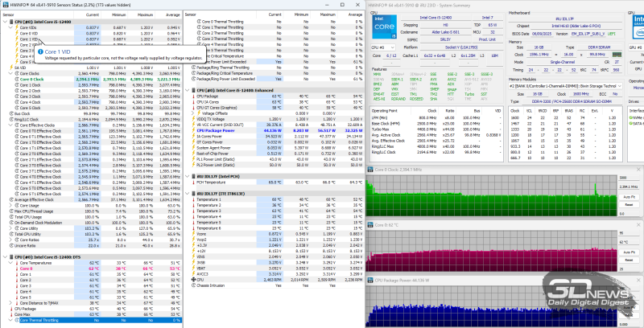Image resolution: width=644 pixels, height=328 pixels.
Task: Click the CPU Package Power lightning icon
Action: [x=194, y=129]
